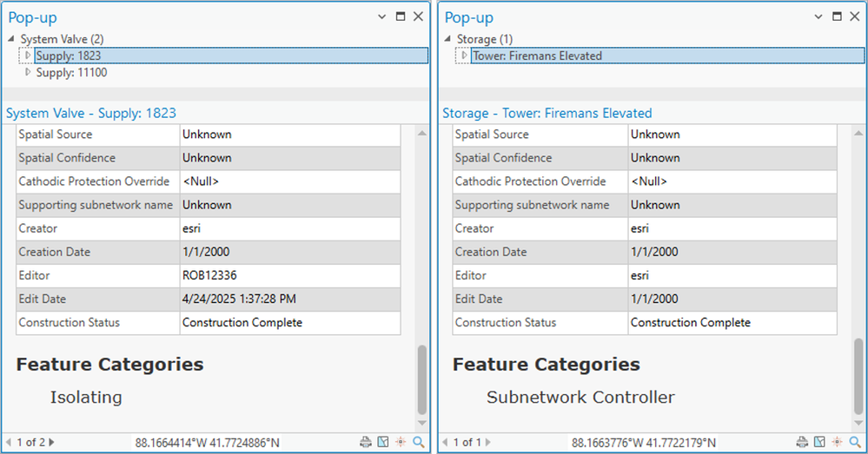This screenshot has width=868, height=454.
Task: Flash the Storage tower feature on map
Action: [x=838, y=443]
